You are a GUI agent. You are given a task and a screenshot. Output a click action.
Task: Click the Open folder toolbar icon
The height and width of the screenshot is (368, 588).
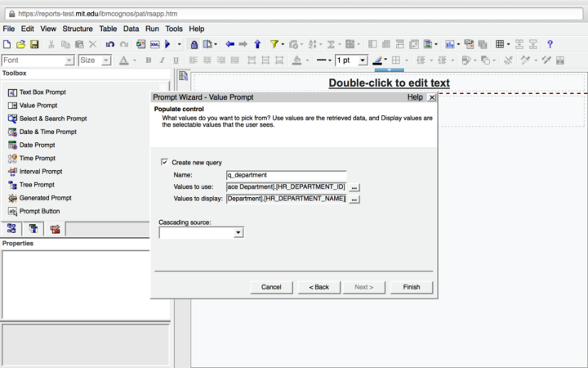21,44
